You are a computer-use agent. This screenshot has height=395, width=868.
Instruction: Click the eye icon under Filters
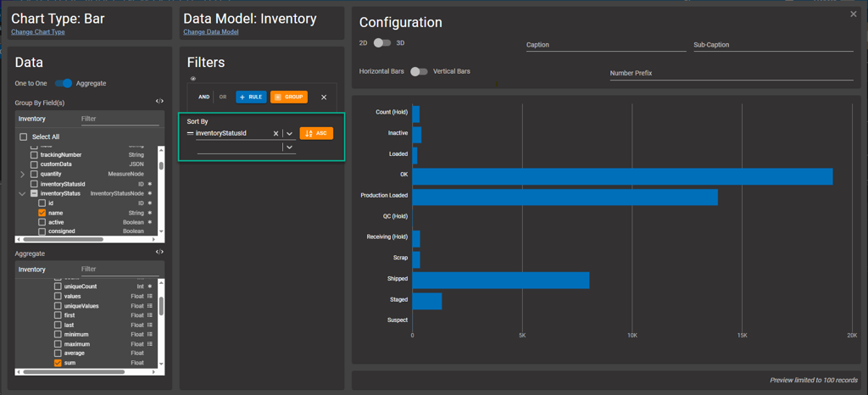click(x=193, y=79)
